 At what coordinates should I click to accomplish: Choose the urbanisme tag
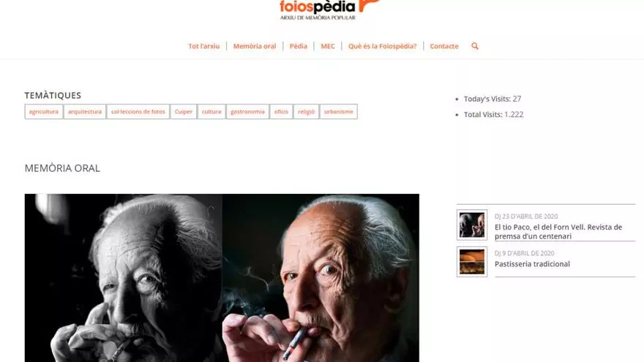click(x=338, y=112)
